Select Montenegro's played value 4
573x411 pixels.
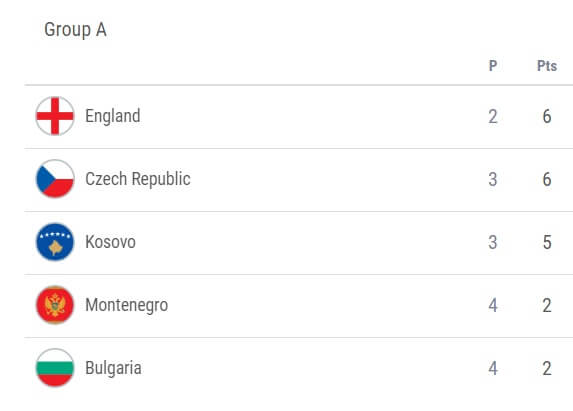(493, 305)
